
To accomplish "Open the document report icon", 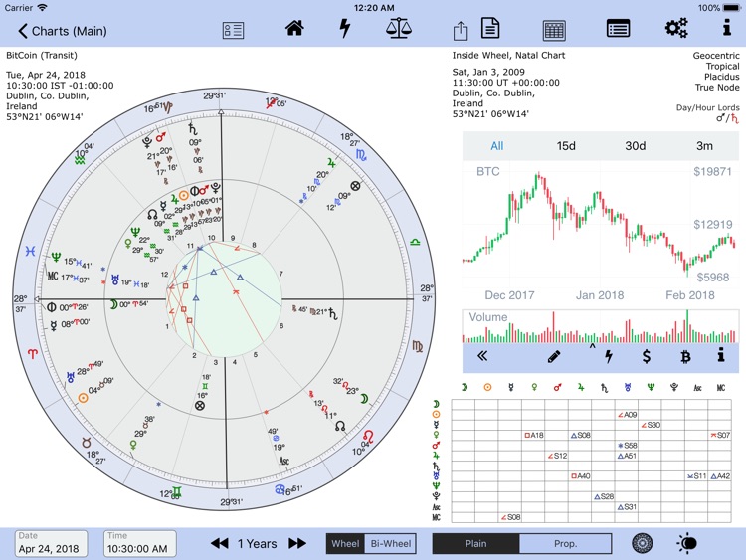I will (x=490, y=28).
